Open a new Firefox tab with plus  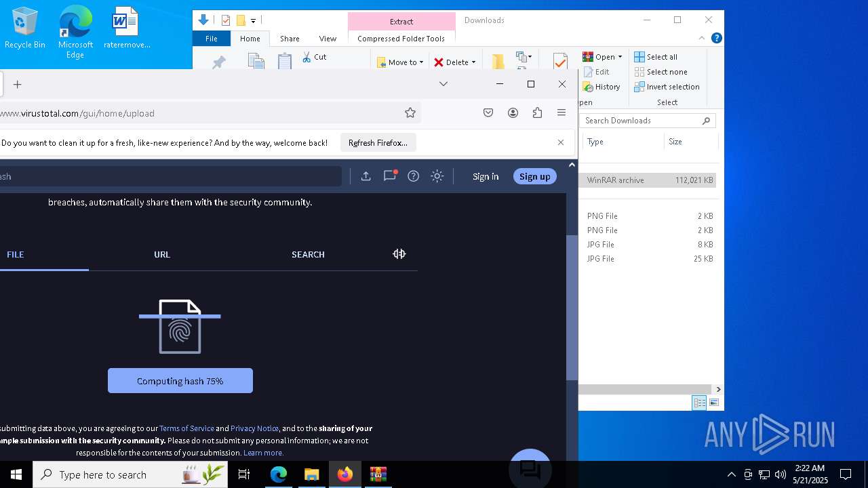pos(18,84)
